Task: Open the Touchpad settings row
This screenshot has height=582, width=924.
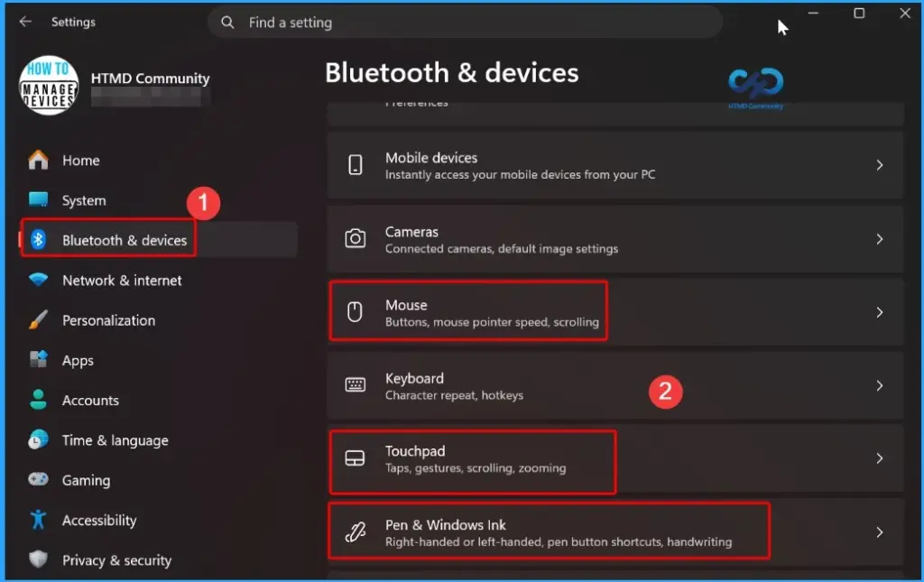Action: tap(615, 459)
